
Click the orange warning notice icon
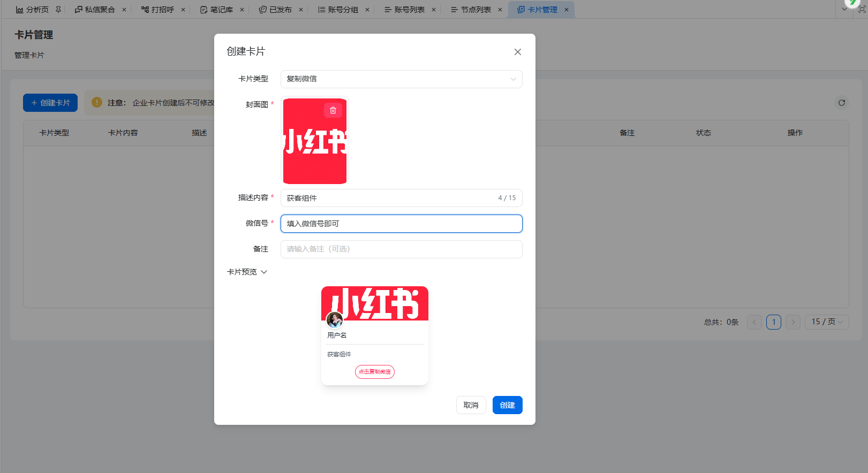pos(97,102)
